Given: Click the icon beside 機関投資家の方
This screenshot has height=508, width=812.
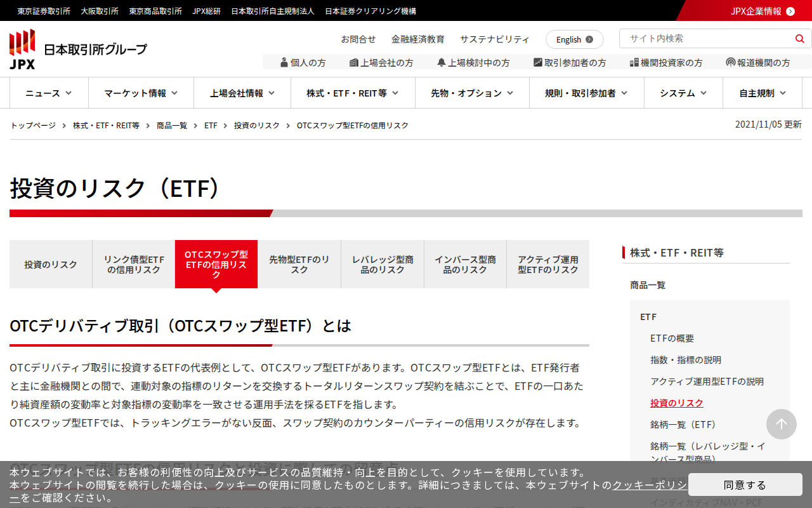Looking at the screenshot, I should (634, 62).
